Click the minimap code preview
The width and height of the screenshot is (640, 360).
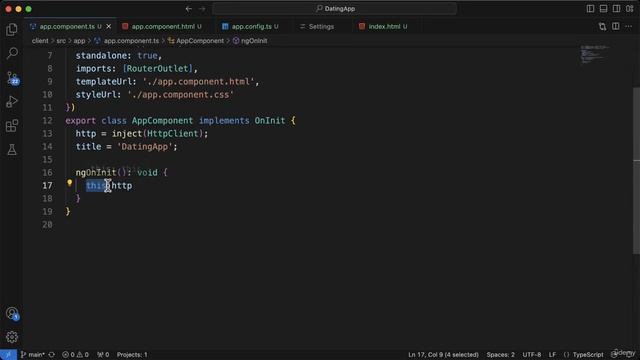pos(595,55)
